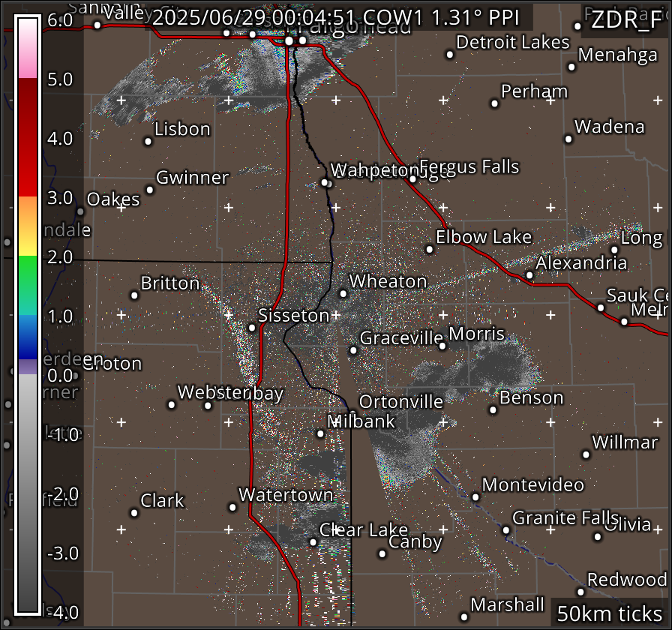The width and height of the screenshot is (672, 630).
Task: Click the Wheaton location marker
Action: tap(343, 293)
